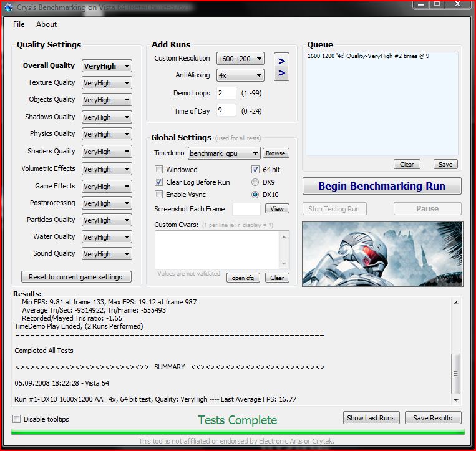
Task: Check Disable tooltips box
Action: (16, 419)
